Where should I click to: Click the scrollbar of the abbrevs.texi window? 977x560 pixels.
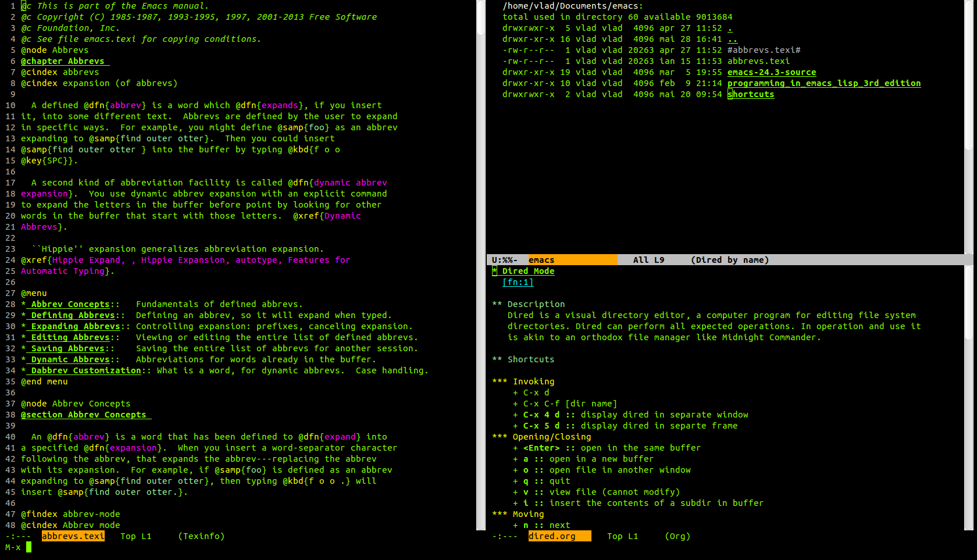[x=481, y=265]
